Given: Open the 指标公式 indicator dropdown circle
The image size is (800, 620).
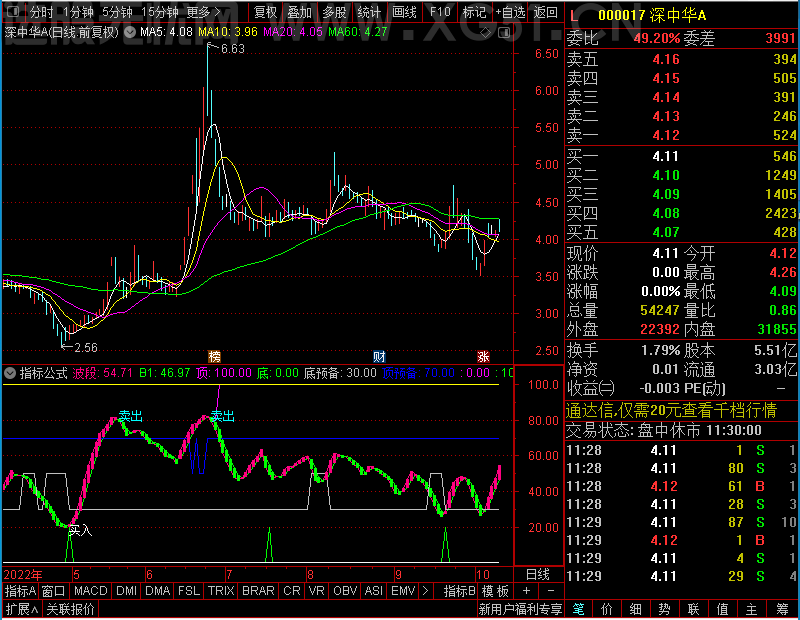Looking at the screenshot, I should 10,373.
